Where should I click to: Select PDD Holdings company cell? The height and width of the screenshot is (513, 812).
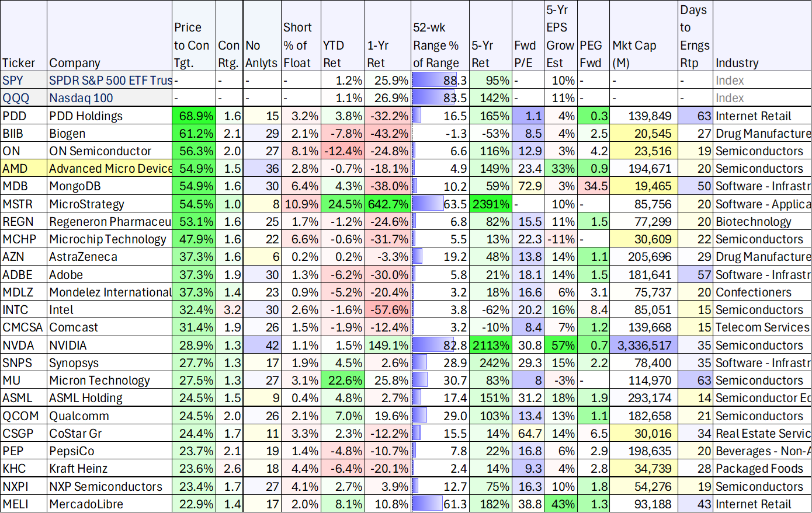(110, 116)
